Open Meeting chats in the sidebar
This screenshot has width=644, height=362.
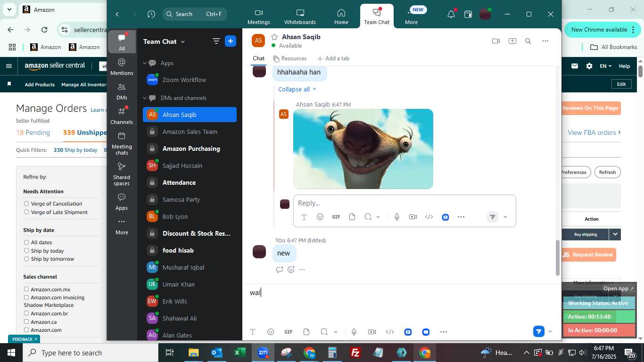coord(122,143)
